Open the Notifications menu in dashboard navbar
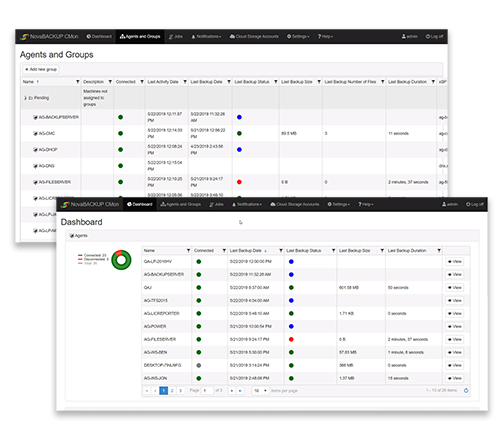Screen dimensions: 500x444 [247, 204]
